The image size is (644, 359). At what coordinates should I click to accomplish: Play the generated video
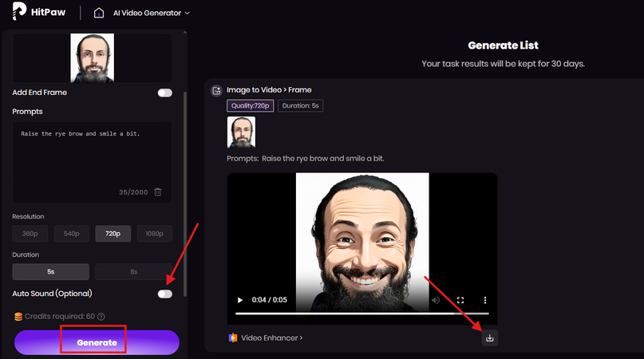tap(240, 301)
